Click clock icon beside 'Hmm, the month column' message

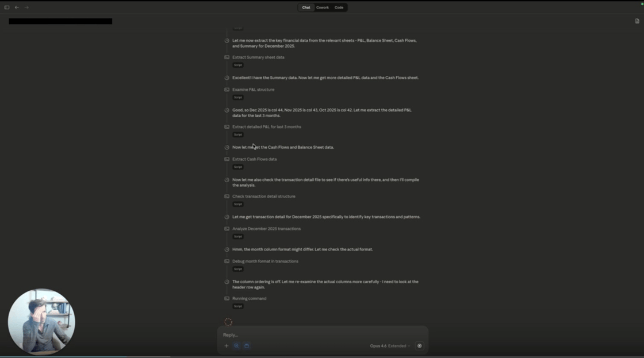(x=227, y=249)
